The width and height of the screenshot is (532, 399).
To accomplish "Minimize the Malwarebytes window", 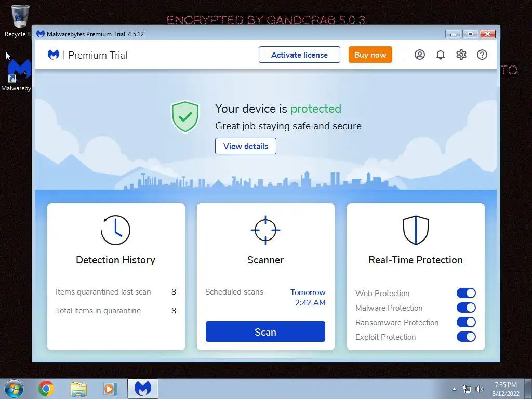I will coord(453,34).
